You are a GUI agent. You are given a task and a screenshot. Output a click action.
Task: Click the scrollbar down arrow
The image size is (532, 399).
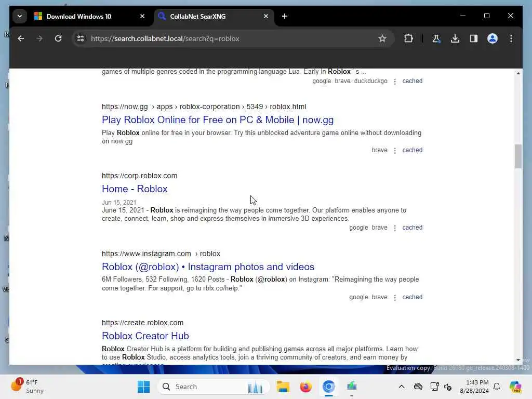[518, 360]
